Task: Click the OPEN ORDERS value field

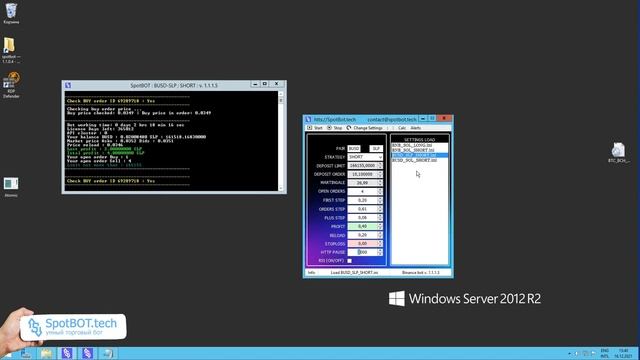Action: (x=362, y=191)
